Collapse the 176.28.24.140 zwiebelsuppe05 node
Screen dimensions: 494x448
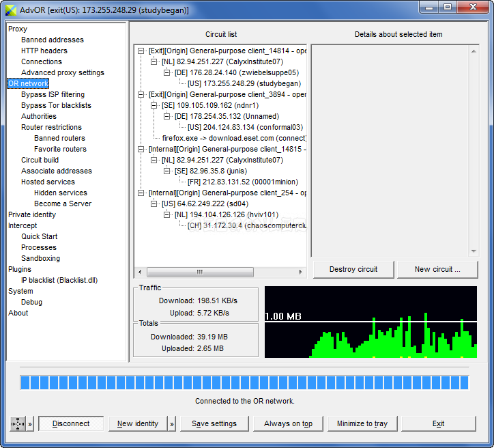166,73
